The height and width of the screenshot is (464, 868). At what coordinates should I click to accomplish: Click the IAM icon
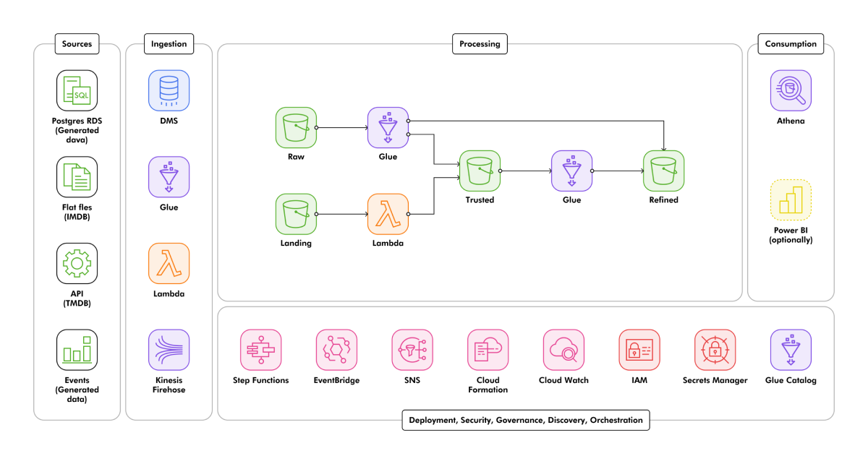(x=639, y=350)
